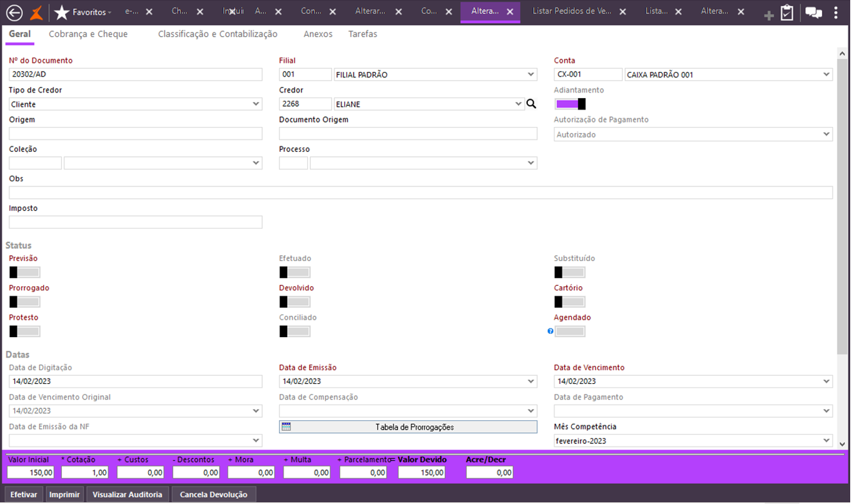This screenshot has width=852, height=504.
Task: Open the clipboard checklist icon
Action: coord(787,13)
